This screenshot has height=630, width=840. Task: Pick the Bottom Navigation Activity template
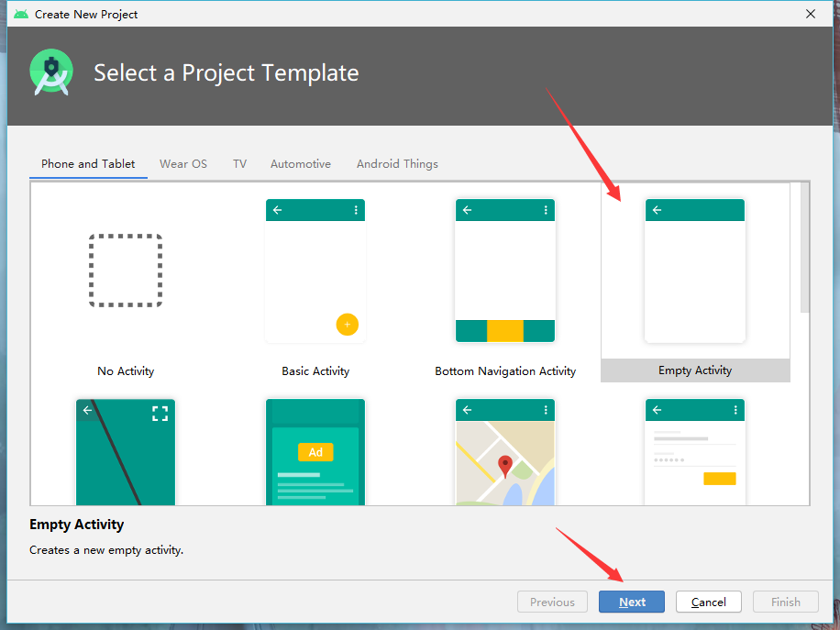tap(505, 271)
